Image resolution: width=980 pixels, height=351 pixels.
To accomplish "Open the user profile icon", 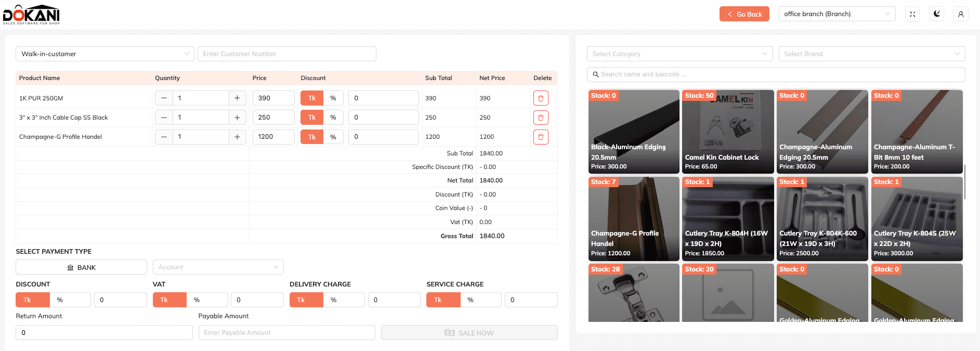I will coord(961,14).
